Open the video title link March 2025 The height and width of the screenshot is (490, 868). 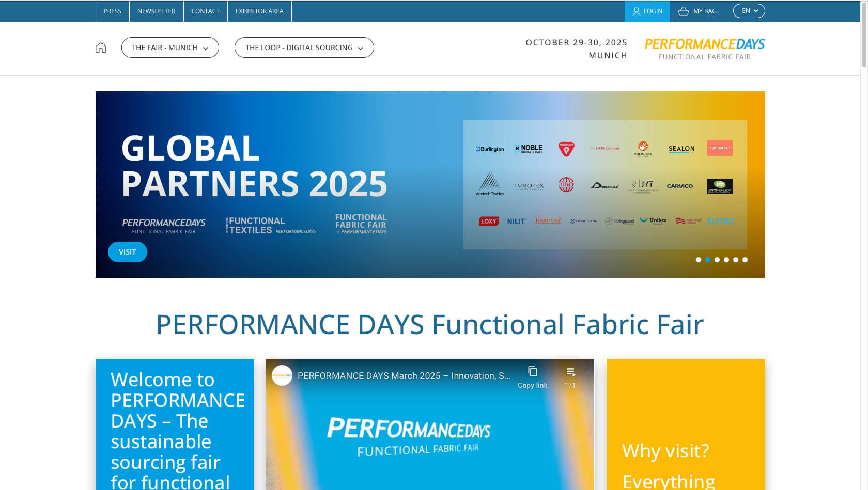[x=404, y=376]
